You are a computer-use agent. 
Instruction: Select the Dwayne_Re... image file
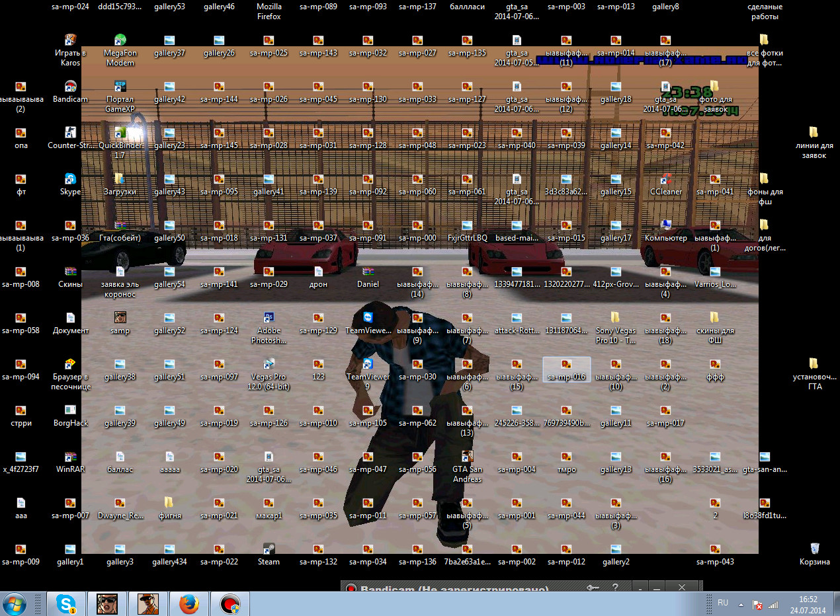pos(120,508)
